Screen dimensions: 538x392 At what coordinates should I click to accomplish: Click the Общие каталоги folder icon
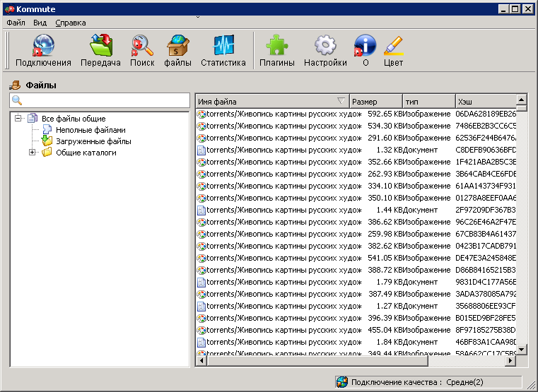(47, 152)
